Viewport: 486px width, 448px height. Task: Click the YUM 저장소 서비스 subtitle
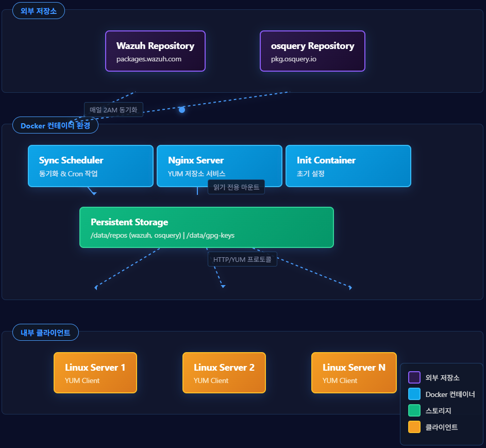(x=196, y=174)
